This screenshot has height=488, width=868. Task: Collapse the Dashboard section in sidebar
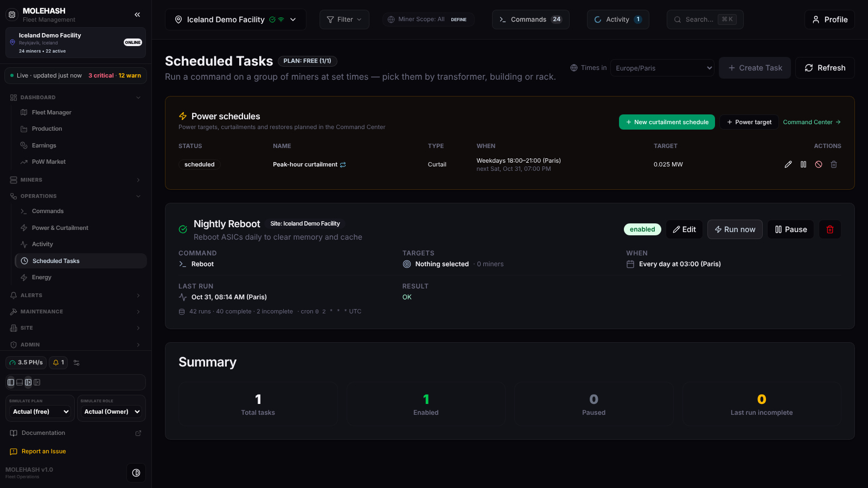tap(75, 98)
